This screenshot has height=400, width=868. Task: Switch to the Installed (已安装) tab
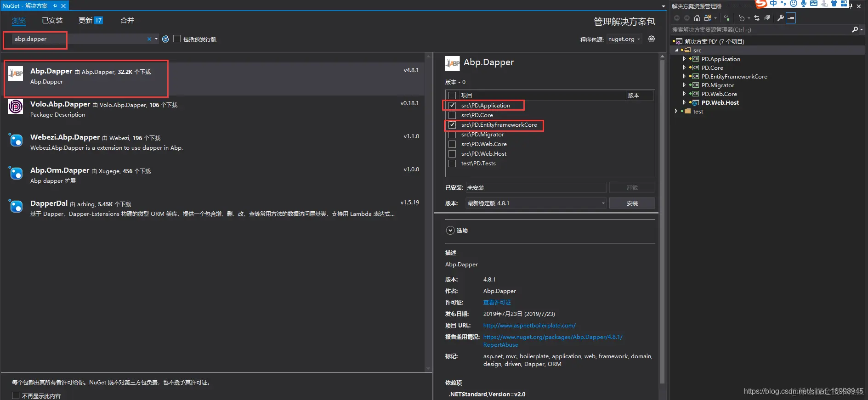pos(52,21)
